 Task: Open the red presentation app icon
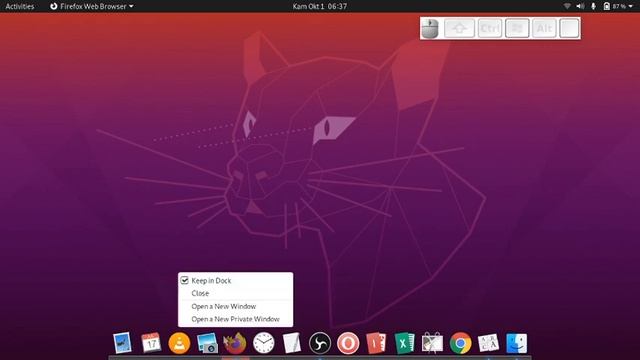[376, 343]
